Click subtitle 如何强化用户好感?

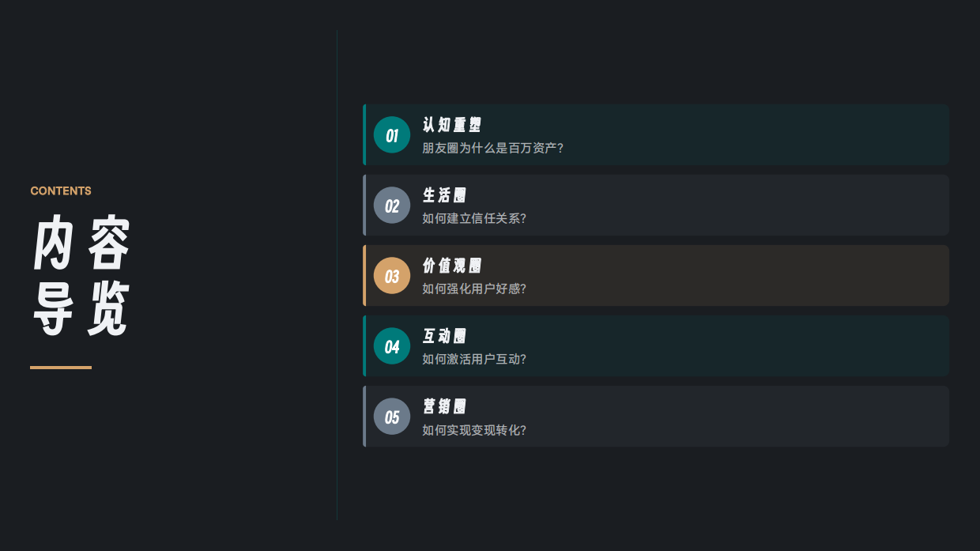pyautogui.click(x=474, y=289)
